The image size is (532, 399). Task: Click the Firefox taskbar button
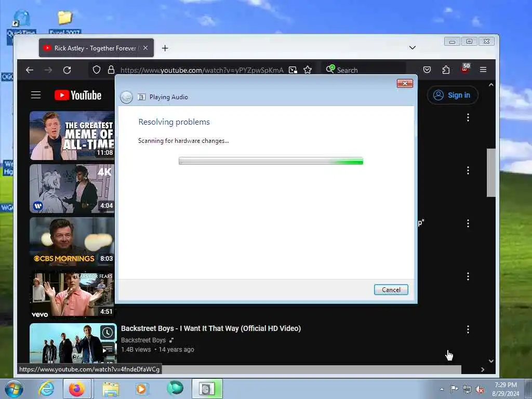coord(77,389)
